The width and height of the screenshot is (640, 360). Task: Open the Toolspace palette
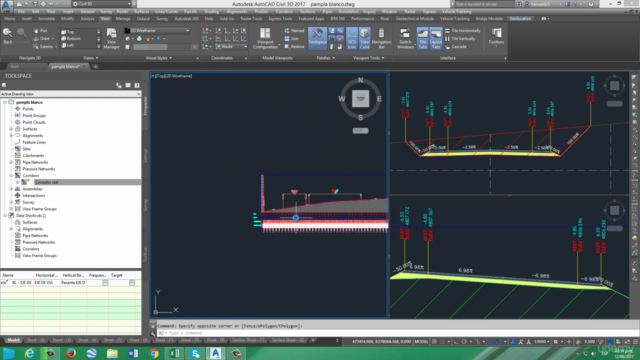click(317, 38)
